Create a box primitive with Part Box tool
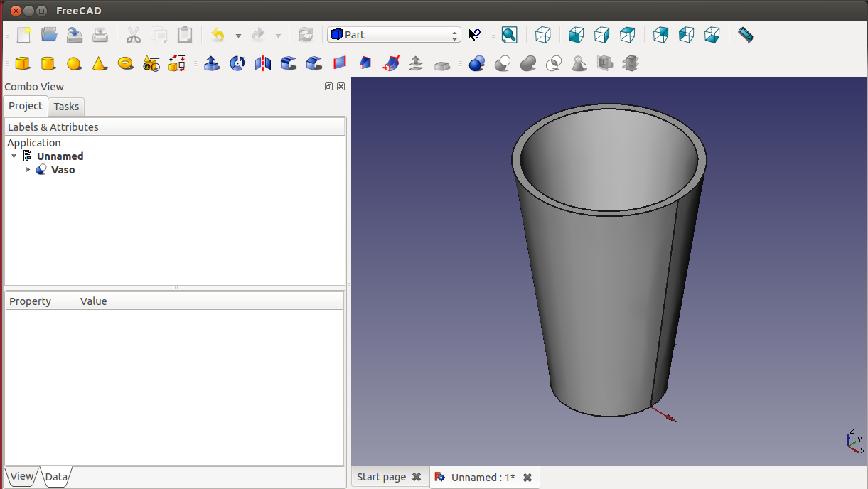 point(23,64)
